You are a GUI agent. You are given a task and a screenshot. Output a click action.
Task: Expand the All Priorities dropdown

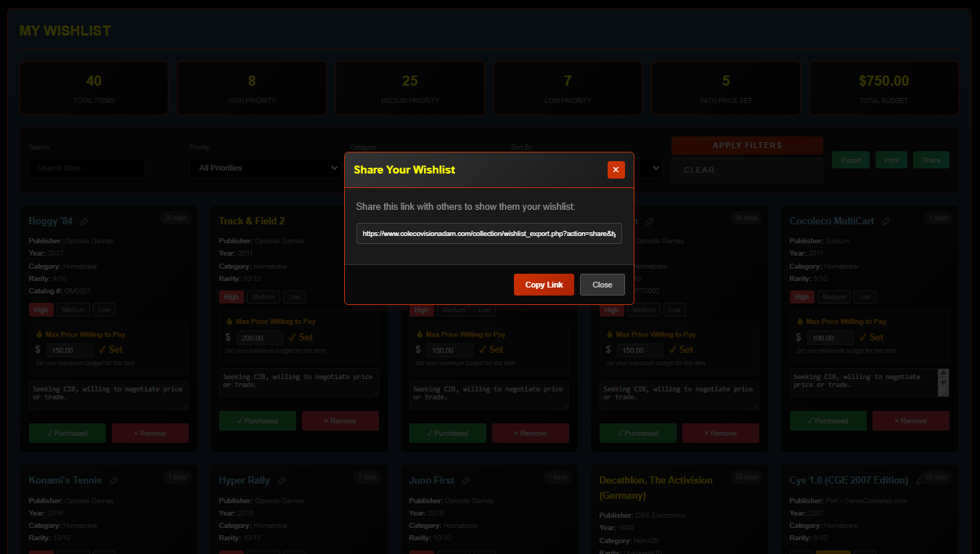click(265, 168)
